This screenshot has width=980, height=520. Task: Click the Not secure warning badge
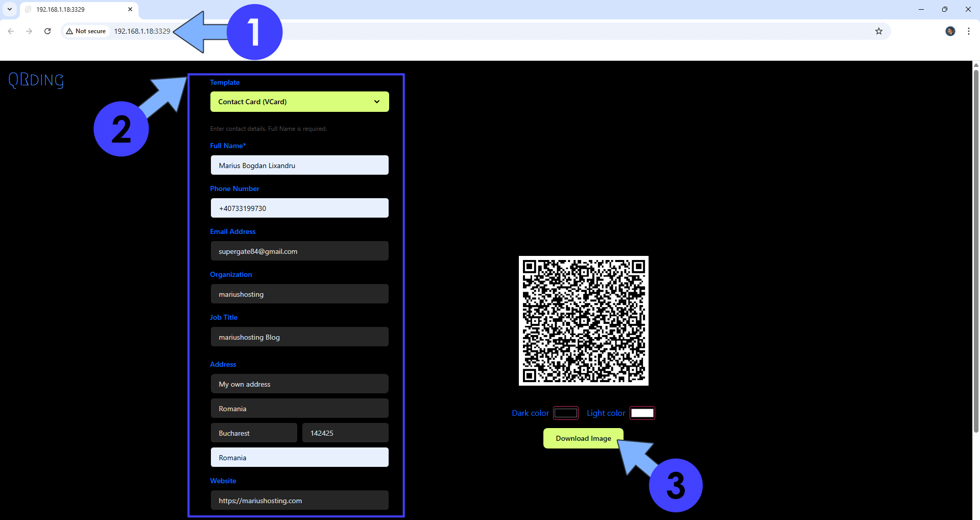coord(86,31)
